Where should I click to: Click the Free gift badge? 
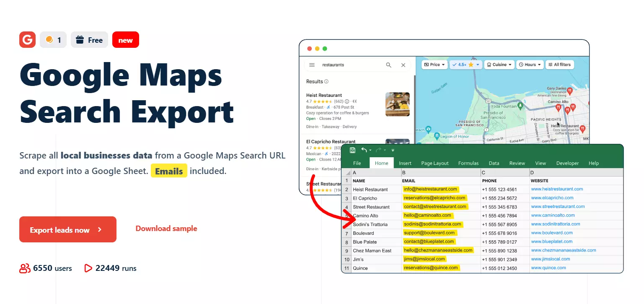(x=89, y=40)
